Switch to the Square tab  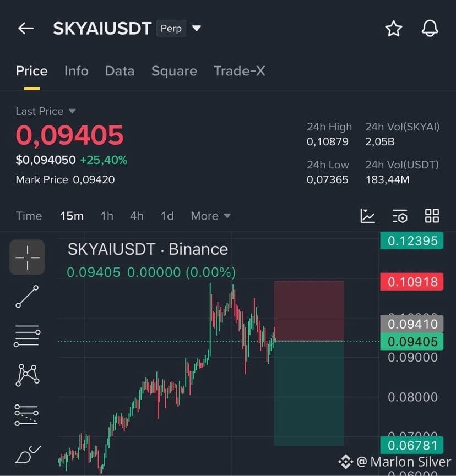click(x=174, y=72)
